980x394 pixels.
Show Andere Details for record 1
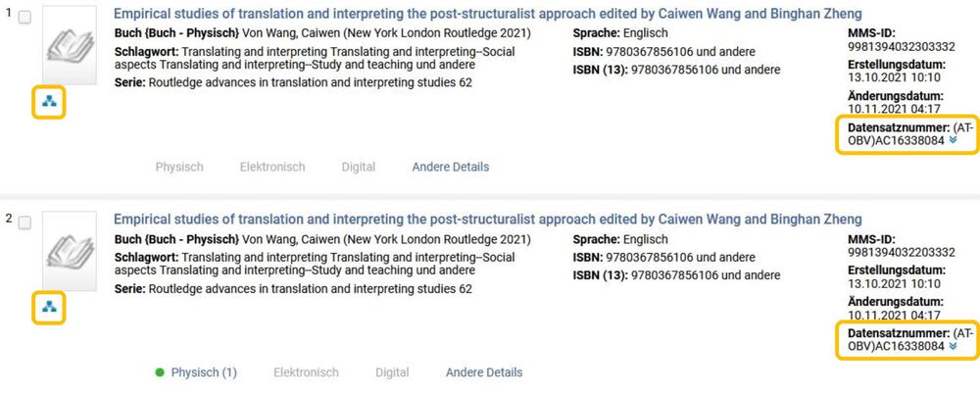click(451, 167)
